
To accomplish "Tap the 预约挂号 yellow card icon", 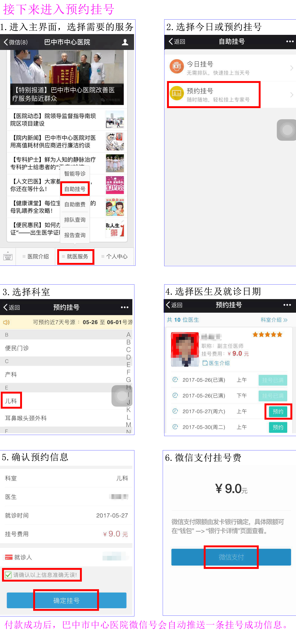I will tap(177, 93).
